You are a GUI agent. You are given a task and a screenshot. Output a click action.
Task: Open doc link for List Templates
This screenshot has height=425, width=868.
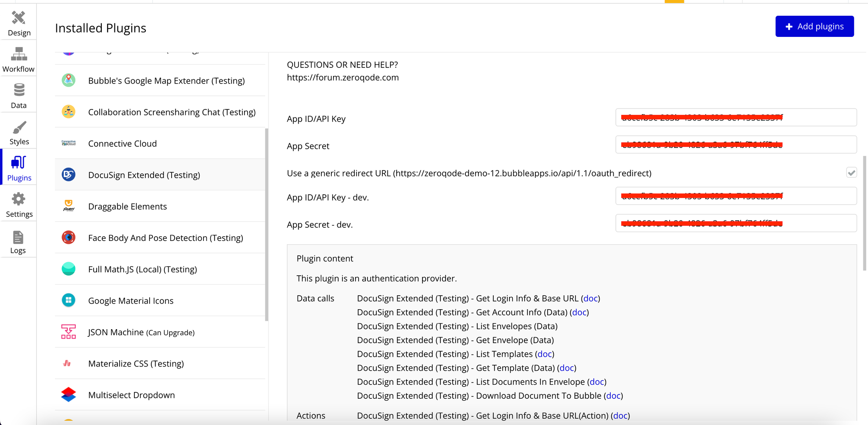[x=545, y=354]
